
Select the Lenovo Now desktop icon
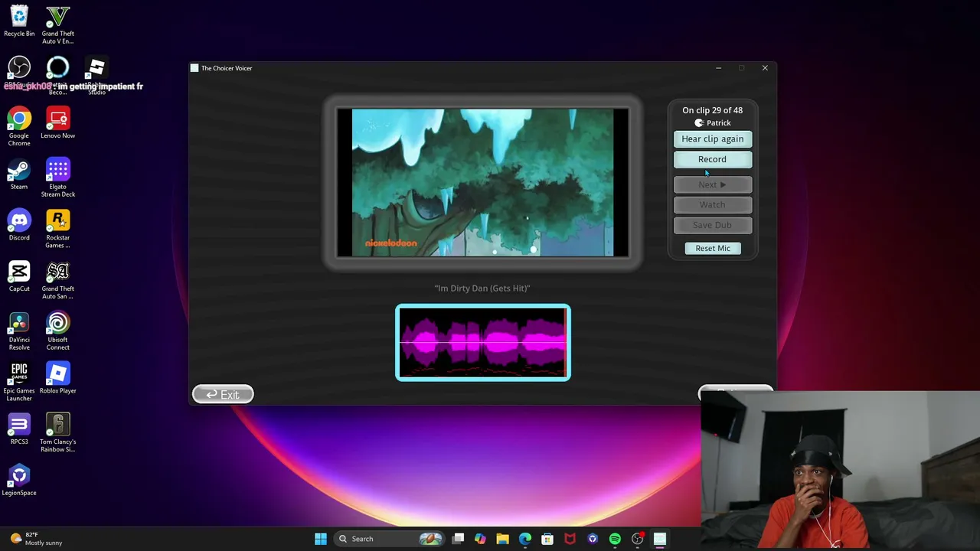[x=57, y=123]
